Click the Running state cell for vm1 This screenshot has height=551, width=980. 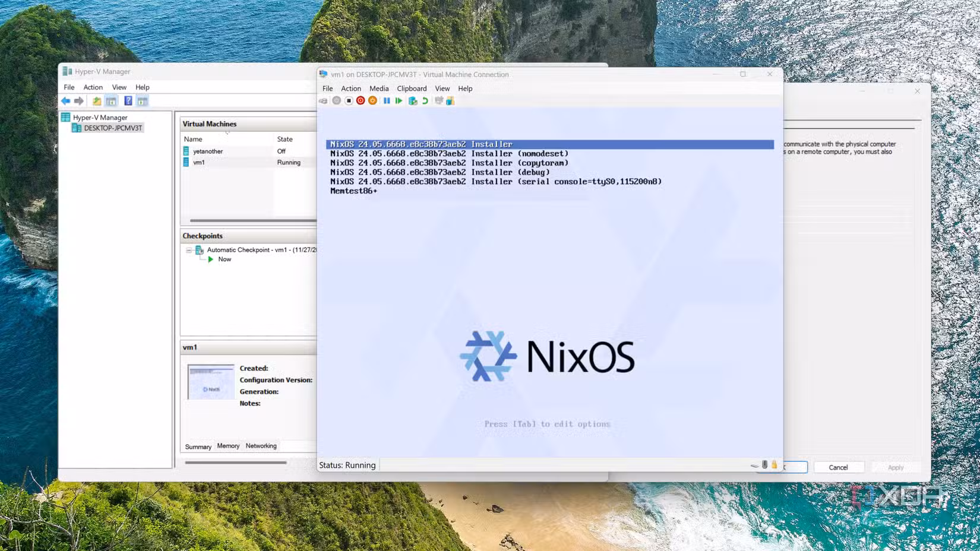[289, 162]
